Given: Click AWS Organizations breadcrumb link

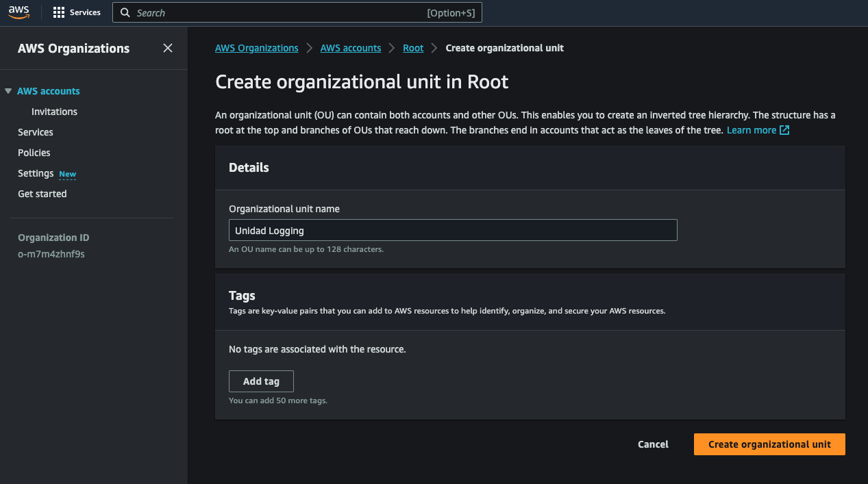Looking at the screenshot, I should (x=256, y=48).
